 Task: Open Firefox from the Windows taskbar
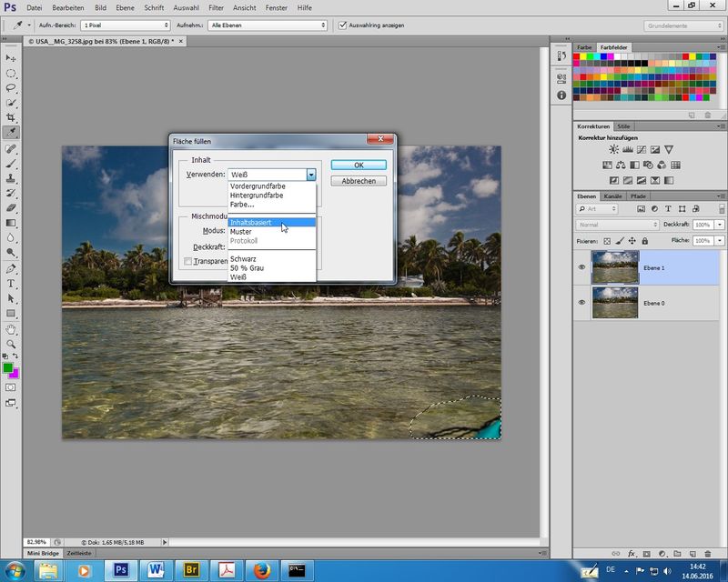click(260, 570)
